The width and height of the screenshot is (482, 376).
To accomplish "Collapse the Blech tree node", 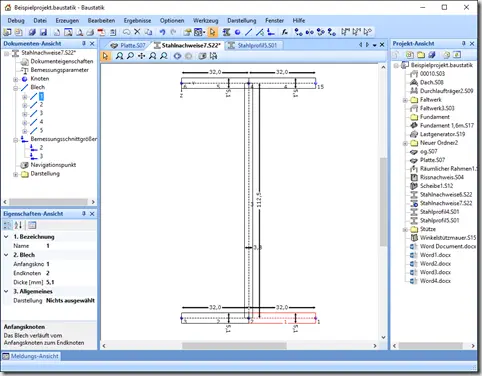I will pos(16,88).
